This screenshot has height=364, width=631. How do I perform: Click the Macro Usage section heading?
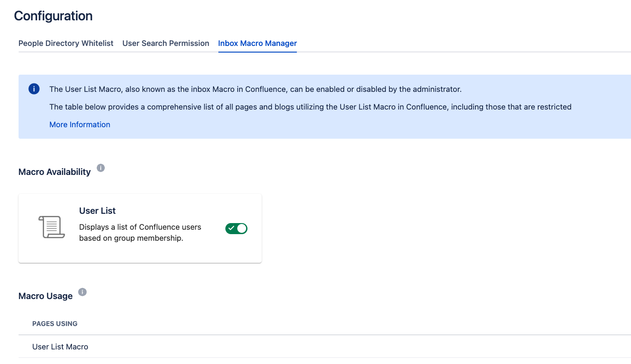point(46,296)
